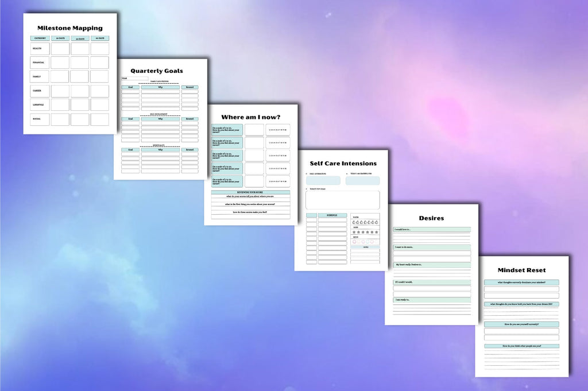The height and width of the screenshot is (391, 588).
Task: Click the first water droplet in Water tracker
Action: [x=354, y=222]
